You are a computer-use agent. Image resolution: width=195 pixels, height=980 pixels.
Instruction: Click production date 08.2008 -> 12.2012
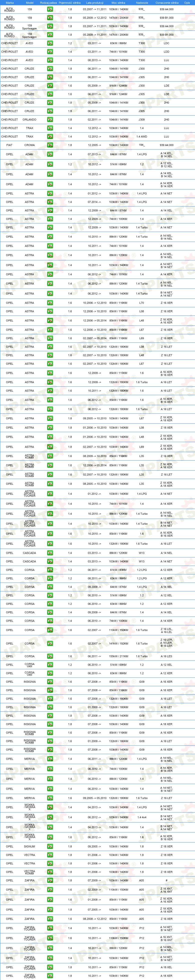point(95,919)
